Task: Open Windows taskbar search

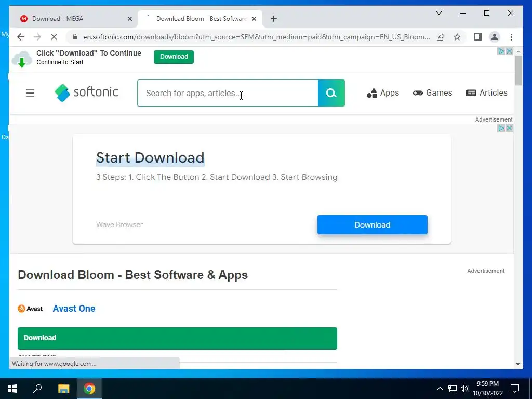Action: coord(37,389)
